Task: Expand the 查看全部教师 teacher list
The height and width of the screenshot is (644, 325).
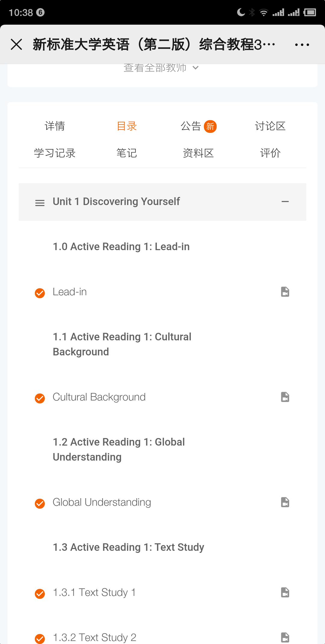Action: [x=161, y=68]
